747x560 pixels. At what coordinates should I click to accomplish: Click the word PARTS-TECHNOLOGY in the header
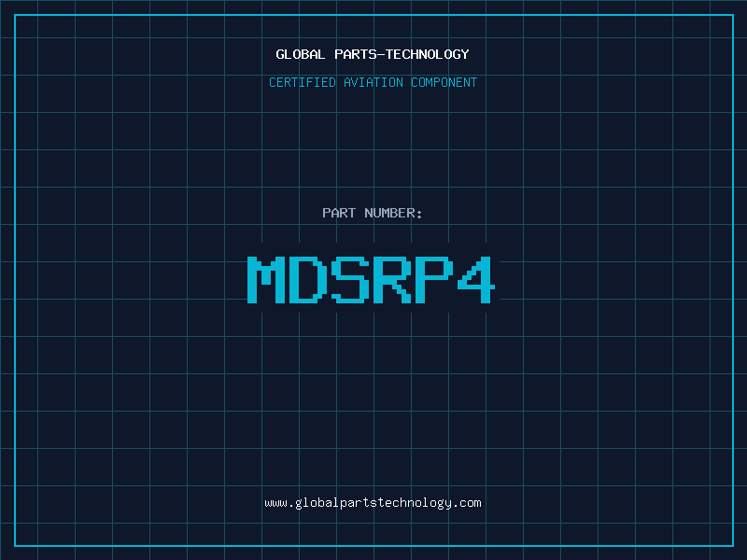[x=402, y=54]
